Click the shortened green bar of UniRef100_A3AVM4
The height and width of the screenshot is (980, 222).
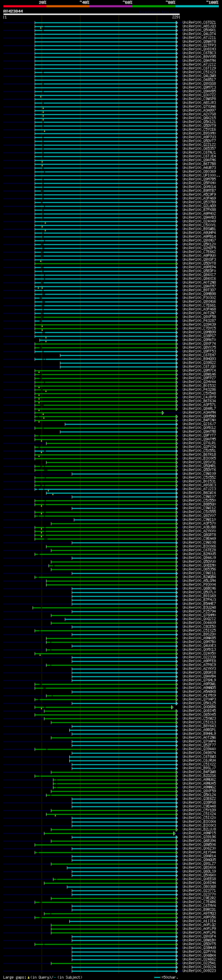[99, 413]
